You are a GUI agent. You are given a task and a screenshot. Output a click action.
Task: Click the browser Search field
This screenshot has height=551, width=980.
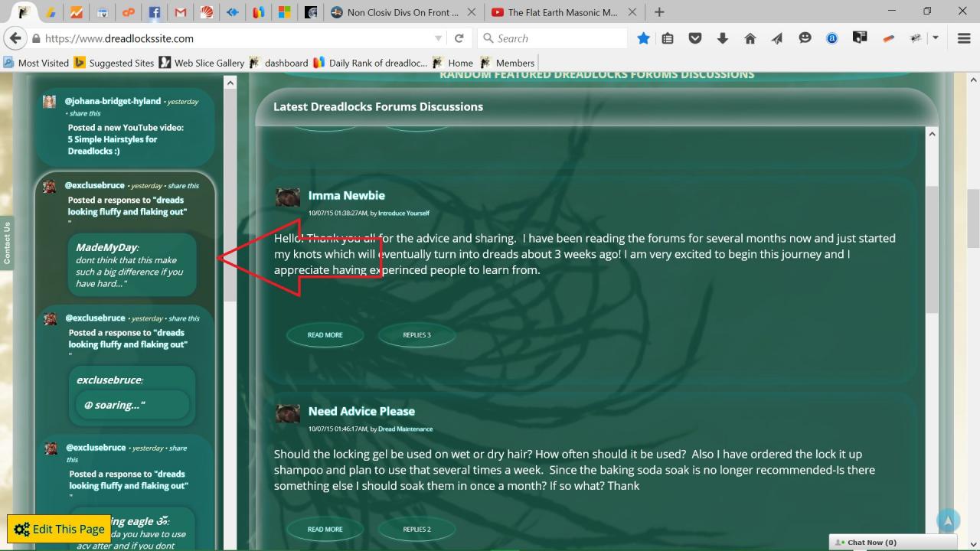pyautogui.click(x=552, y=38)
